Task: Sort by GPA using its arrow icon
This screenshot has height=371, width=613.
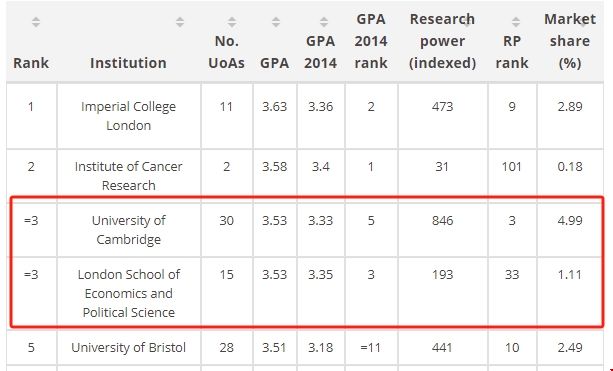Action: pyautogui.click(x=276, y=22)
